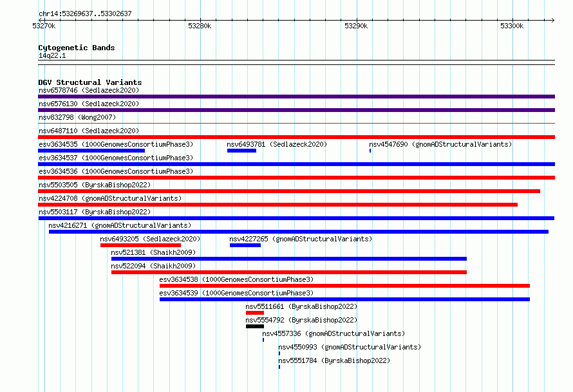Select the esv3634538 red variant bar
This screenshot has width=573, height=392.
coord(344,286)
